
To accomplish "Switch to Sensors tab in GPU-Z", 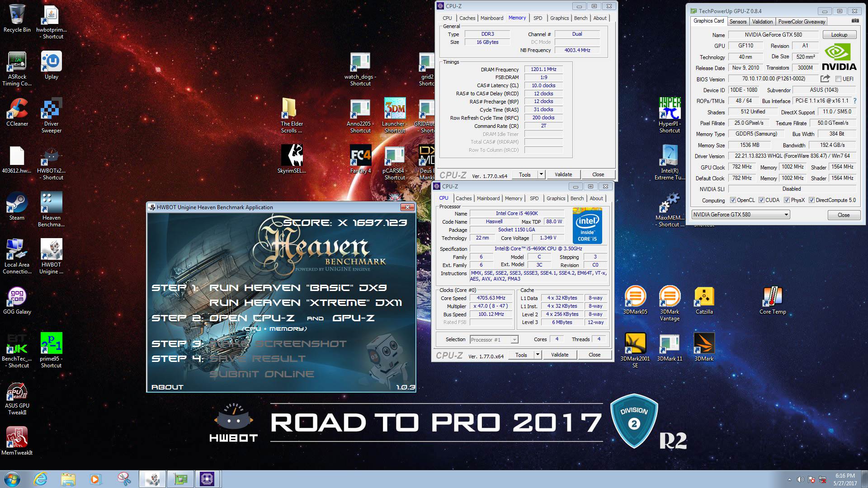I will pyautogui.click(x=738, y=22).
